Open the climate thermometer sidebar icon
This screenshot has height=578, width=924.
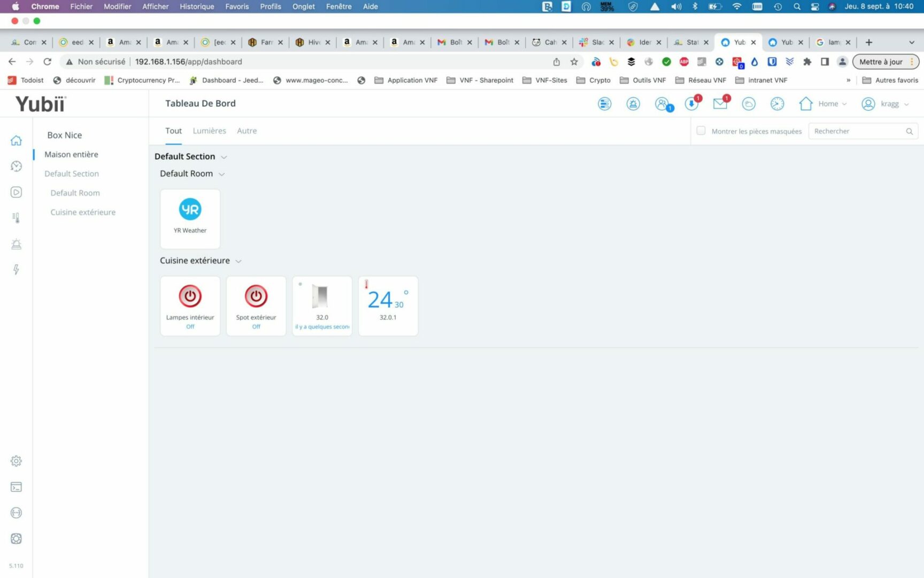tap(16, 218)
